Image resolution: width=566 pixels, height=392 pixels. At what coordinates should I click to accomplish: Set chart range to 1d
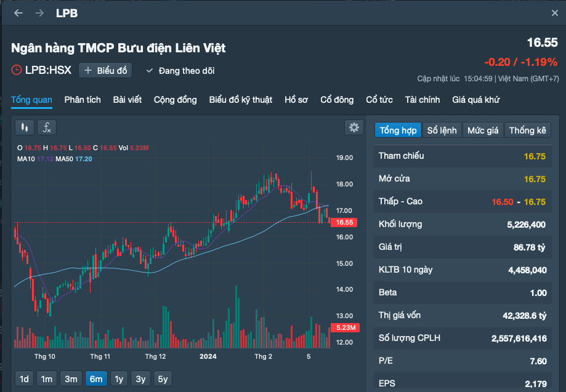tap(24, 379)
